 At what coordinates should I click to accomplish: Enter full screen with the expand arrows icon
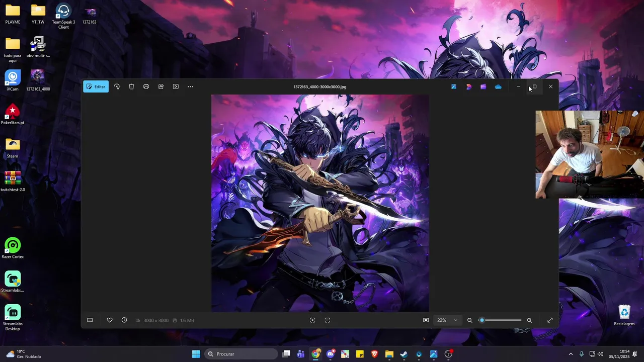pos(550,320)
